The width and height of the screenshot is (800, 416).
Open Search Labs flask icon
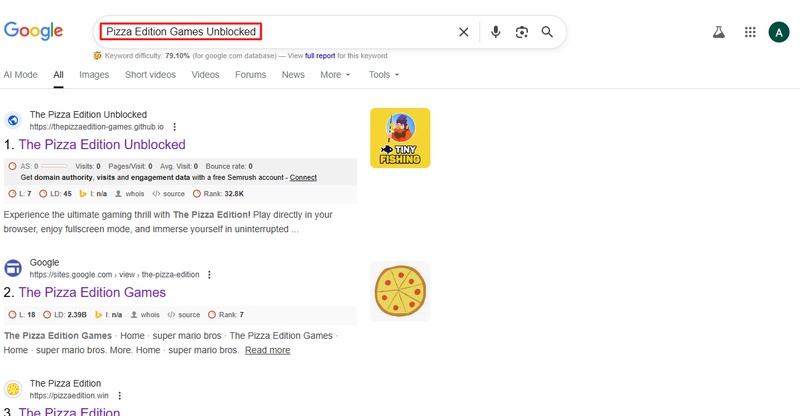tap(719, 32)
